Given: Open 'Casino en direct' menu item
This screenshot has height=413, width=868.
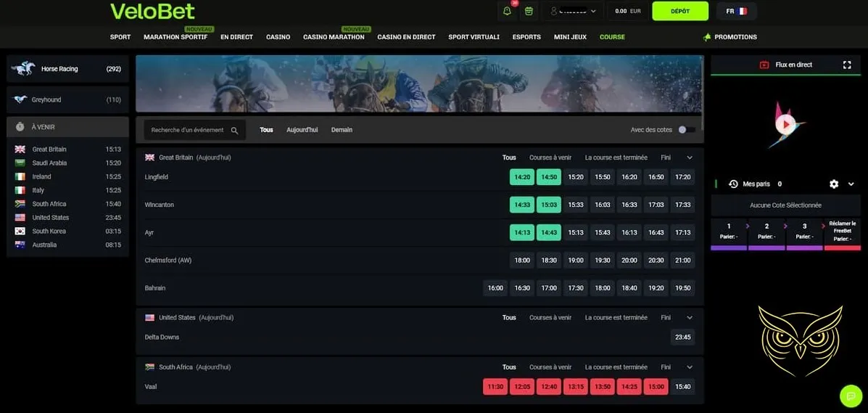Looking at the screenshot, I should pos(406,37).
